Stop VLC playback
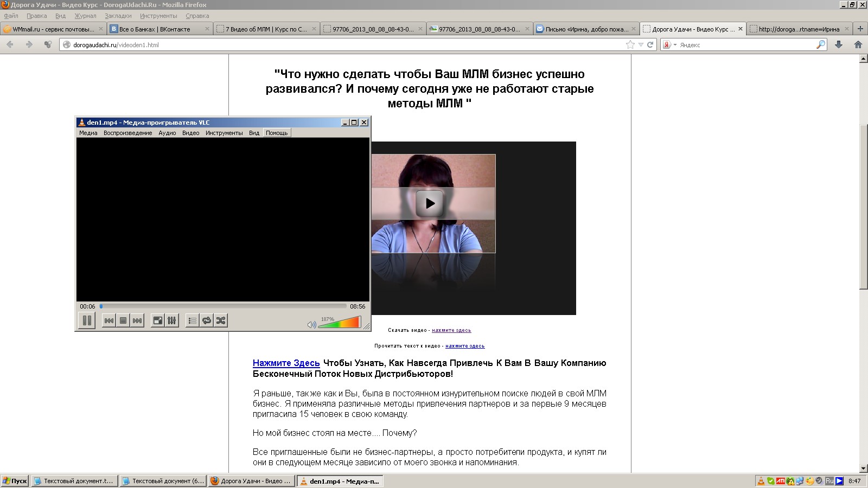Image resolution: width=868 pixels, height=488 pixels. 123,320
